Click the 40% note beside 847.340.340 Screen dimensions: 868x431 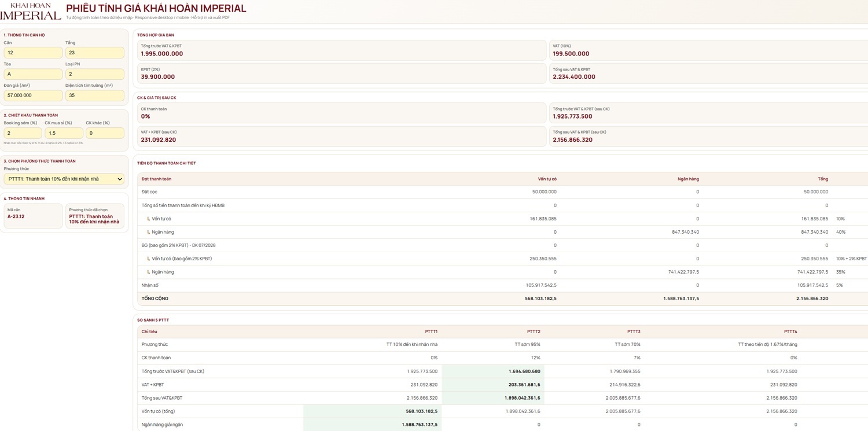[x=841, y=232]
